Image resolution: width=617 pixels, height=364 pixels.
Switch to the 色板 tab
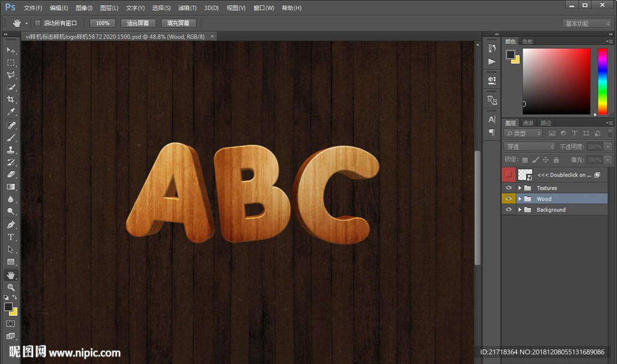coord(527,42)
